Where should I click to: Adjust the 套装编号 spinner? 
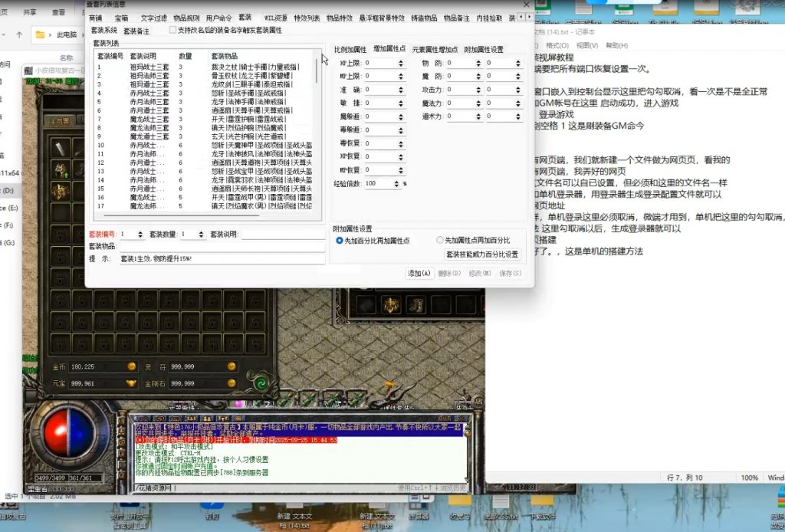point(140,235)
